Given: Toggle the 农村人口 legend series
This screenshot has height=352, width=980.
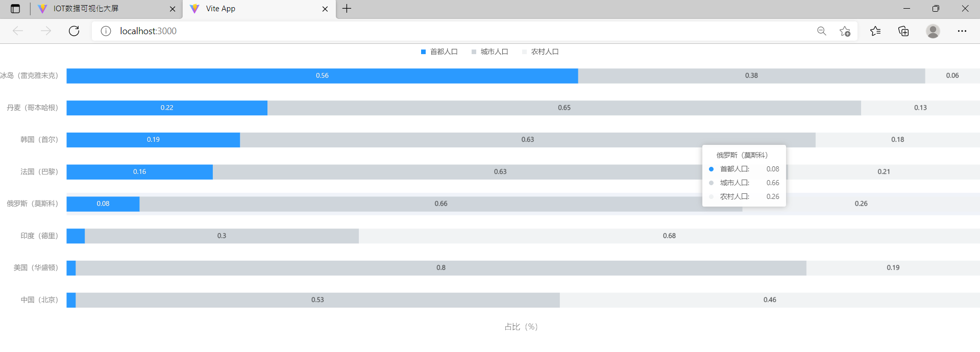Looking at the screenshot, I should pyautogui.click(x=540, y=52).
